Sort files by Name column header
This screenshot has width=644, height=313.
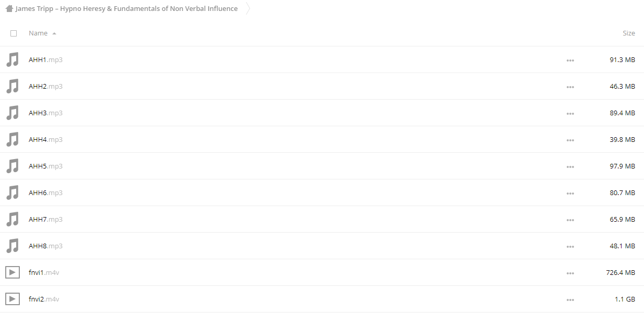pyautogui.click(x=38, y=33)
